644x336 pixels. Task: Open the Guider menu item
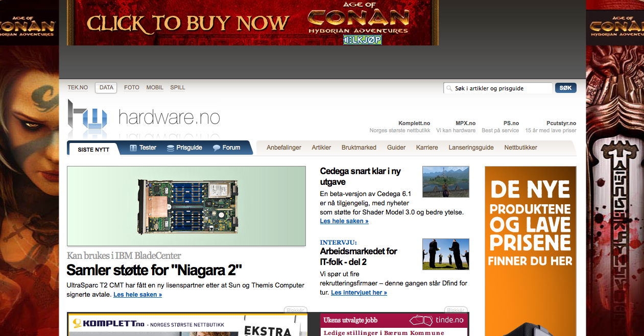coord(396,148)
